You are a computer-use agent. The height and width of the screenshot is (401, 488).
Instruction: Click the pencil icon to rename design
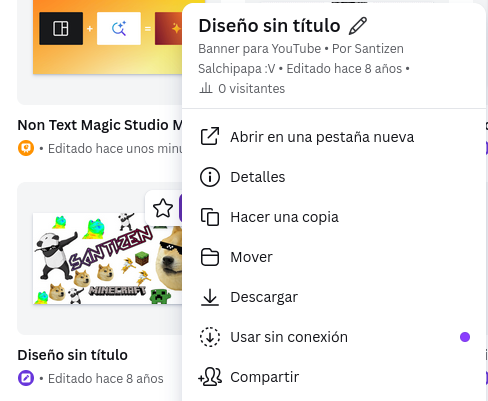coord(358,26)
